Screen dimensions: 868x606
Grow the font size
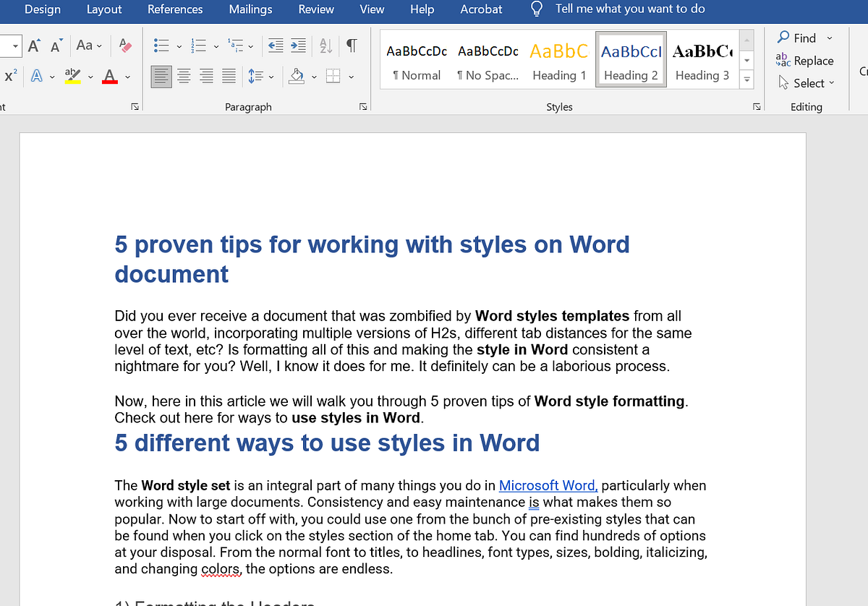(33, 45)
